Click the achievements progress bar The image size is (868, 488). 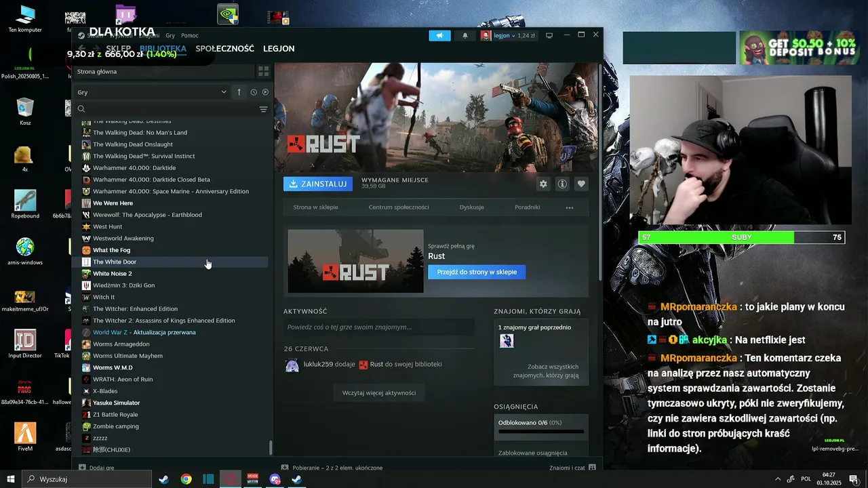(541, 431)
